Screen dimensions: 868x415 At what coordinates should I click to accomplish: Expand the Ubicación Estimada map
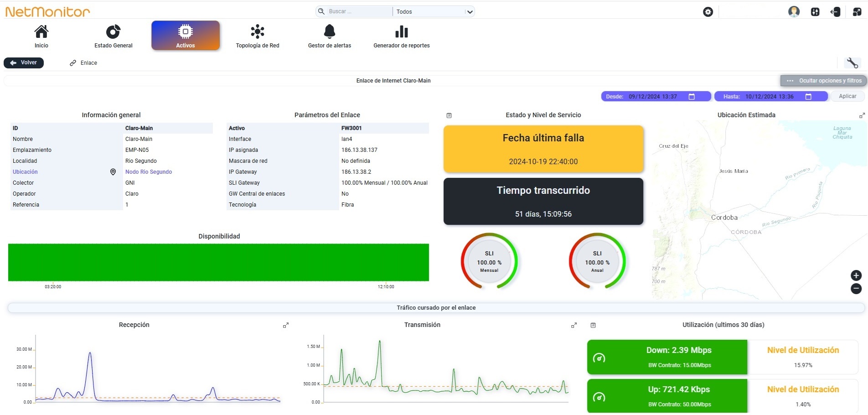pyautogui.click(x=862, y=115)
